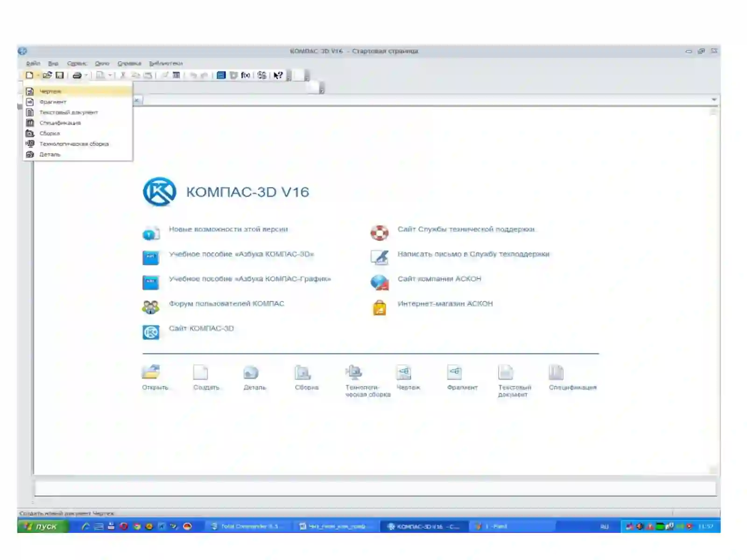Click the Деталь icon on start page

point(251,372)
